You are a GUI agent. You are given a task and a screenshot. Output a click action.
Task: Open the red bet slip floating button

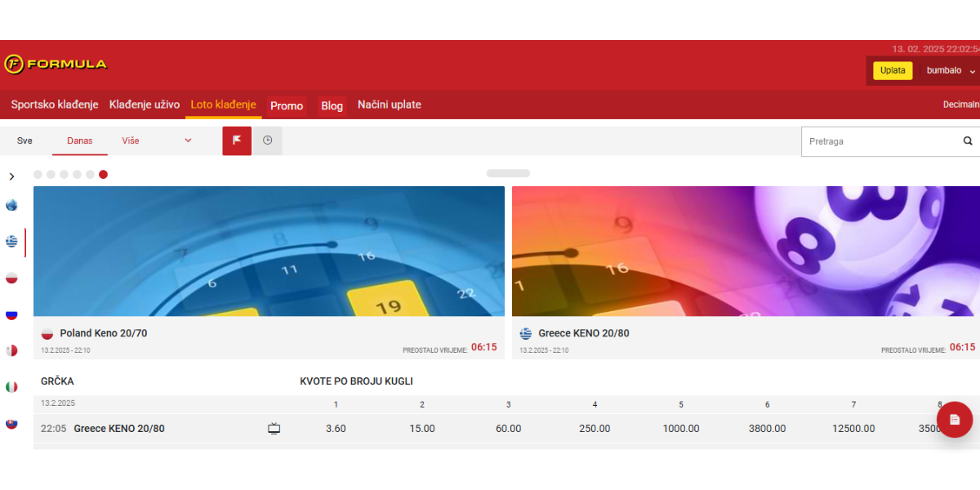click(955, 419)
